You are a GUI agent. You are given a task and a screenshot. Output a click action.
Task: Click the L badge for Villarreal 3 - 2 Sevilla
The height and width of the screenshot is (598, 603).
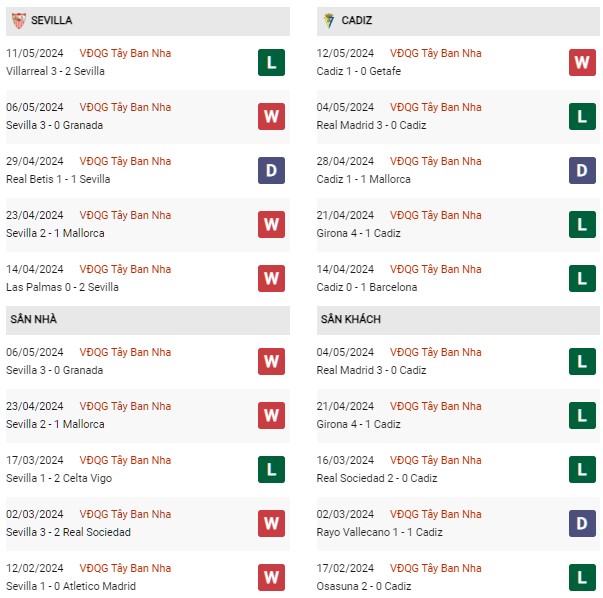click(272, 62)
